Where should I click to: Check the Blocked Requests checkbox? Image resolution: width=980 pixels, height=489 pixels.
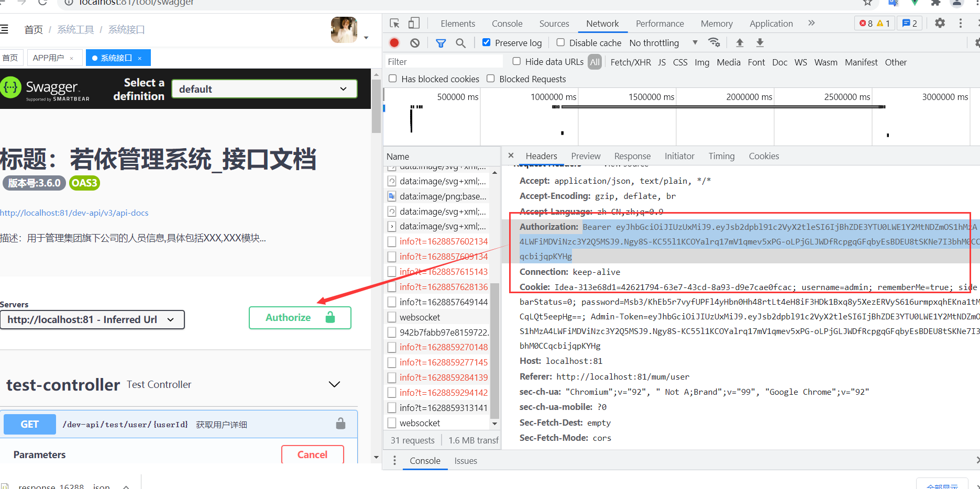[x=491, y=79]
